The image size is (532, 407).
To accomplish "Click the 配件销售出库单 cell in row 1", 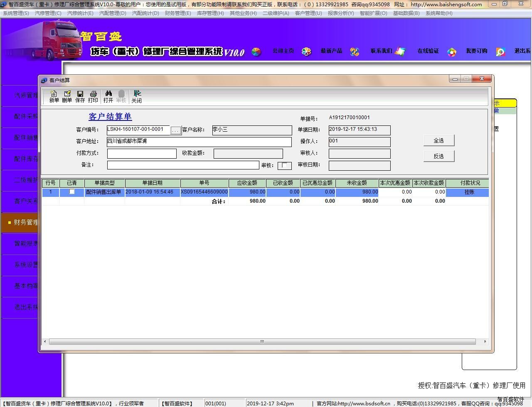I will pos(105,192).
